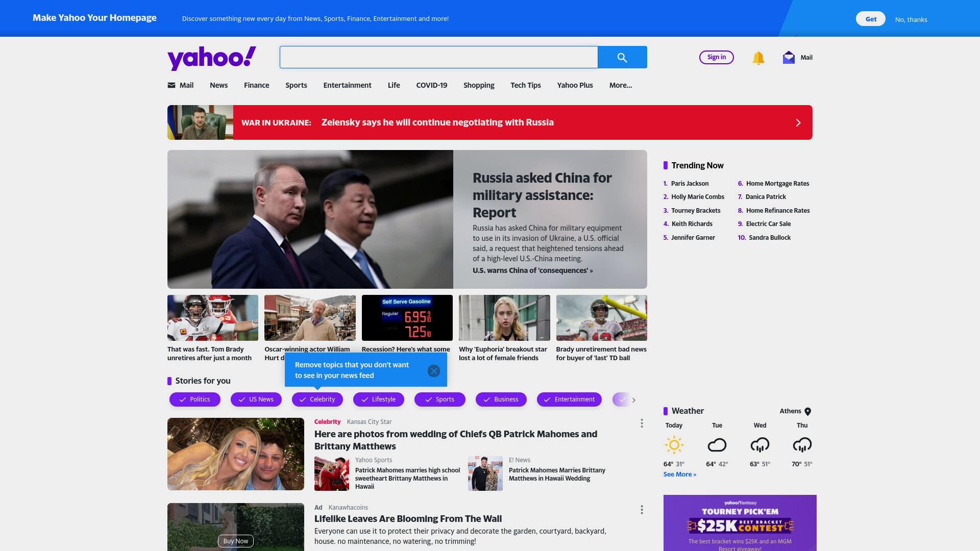Open the Finance navigation item
Viewport: 980px width, 551px height.
click(256, 85)
